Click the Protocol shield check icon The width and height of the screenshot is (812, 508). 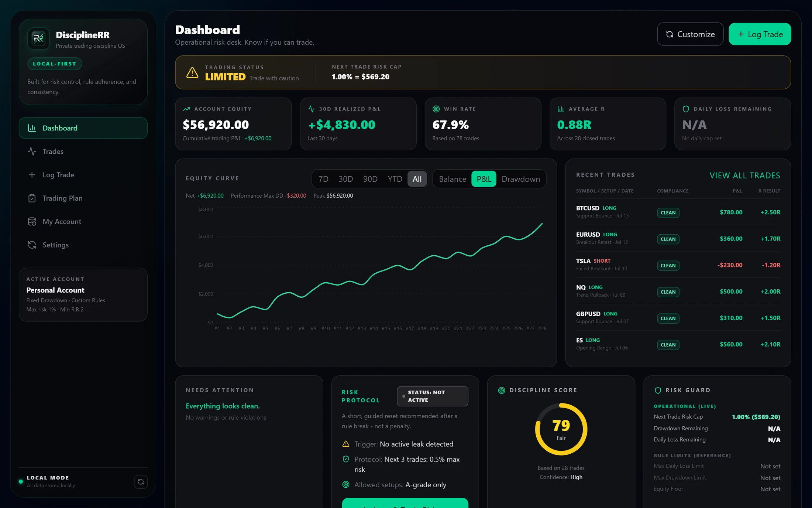point(346,459)
